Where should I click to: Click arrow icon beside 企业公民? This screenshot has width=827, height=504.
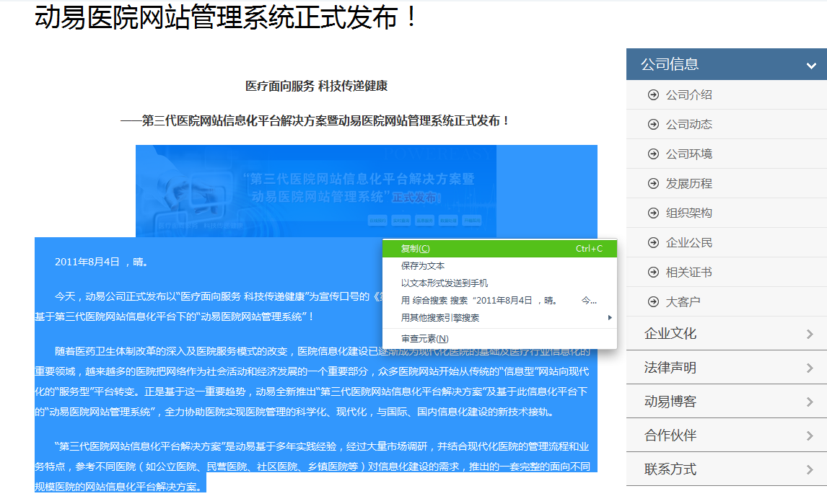654,242
